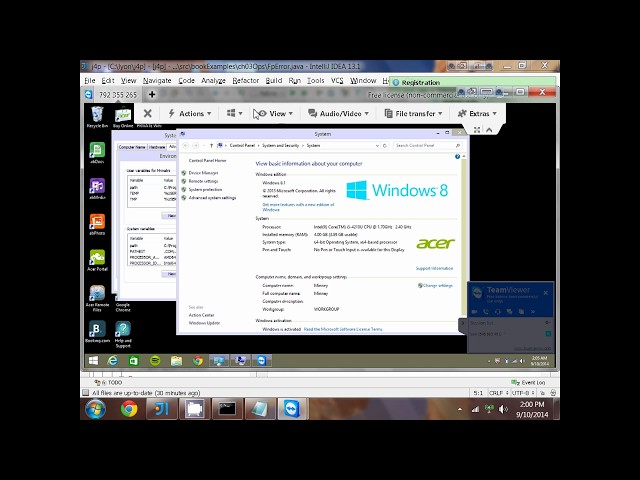Click Internet Explorer icon in remote taskbar
Image resolution: width=640 pixels, height=480 pixels.
pyautogui.click(x=113, y=360)
